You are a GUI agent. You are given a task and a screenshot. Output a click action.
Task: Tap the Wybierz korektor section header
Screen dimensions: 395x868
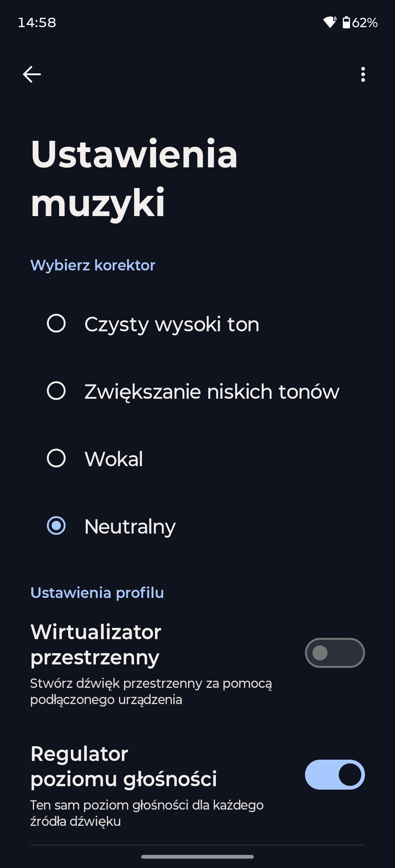tap(93, 265)
